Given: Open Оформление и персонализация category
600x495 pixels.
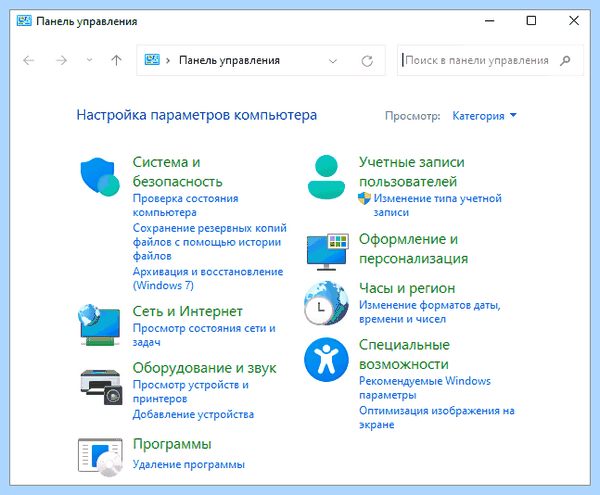Looking at the screenshot, I should [x=414, y=249].
